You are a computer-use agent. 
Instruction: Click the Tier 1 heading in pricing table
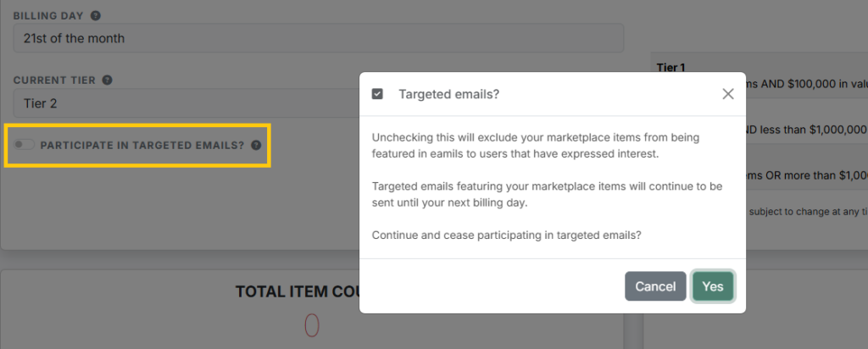pyautogui.click(x=671, y=68)
